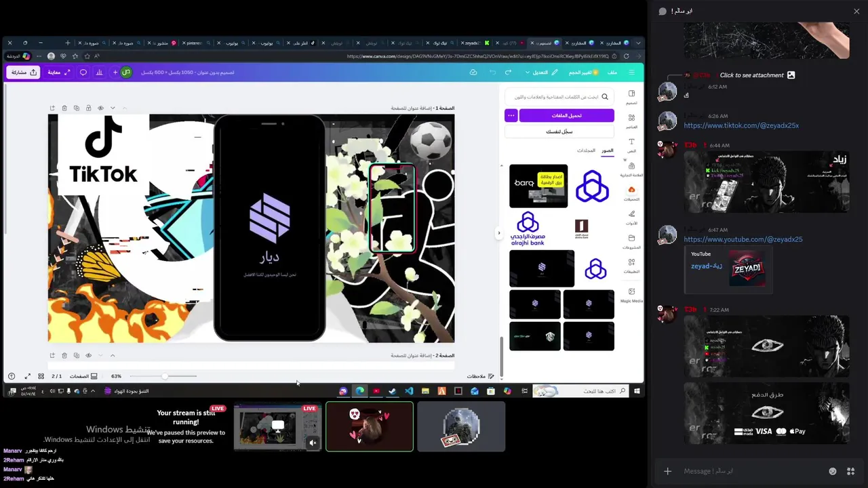The width and height of the screenshot is (868, 488).
Task: Toggle the Pages (الصفحات) thumbnail panel
Action: coord(83,376)
